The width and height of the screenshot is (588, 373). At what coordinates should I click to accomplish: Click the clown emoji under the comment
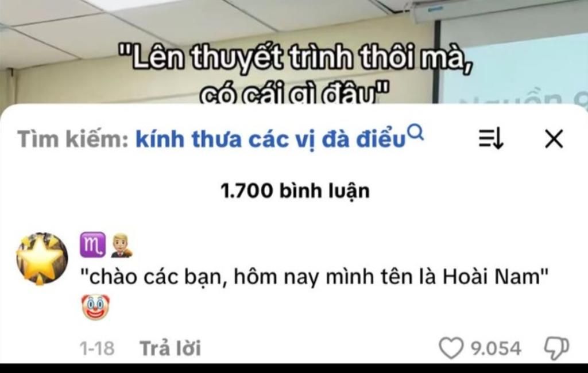(96, 307)
